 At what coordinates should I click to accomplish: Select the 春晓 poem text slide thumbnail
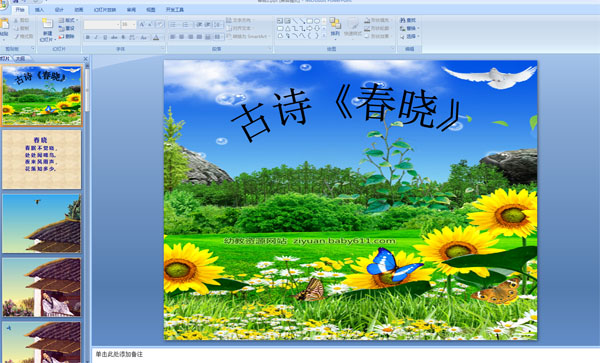pyautogui.click(x=42, y=160)
